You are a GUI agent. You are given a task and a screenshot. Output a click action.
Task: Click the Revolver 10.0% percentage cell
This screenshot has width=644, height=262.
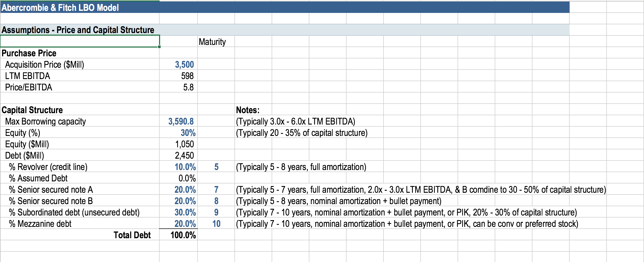[178, 166]
